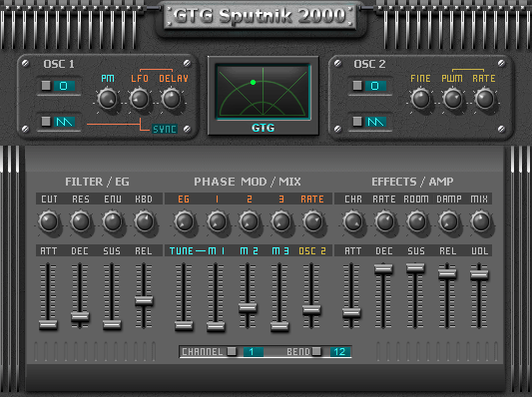The width and height of the screenshot is (532, 397).
Task: Click the CHANNEL selector button
Action: click(x=233, y=351)
